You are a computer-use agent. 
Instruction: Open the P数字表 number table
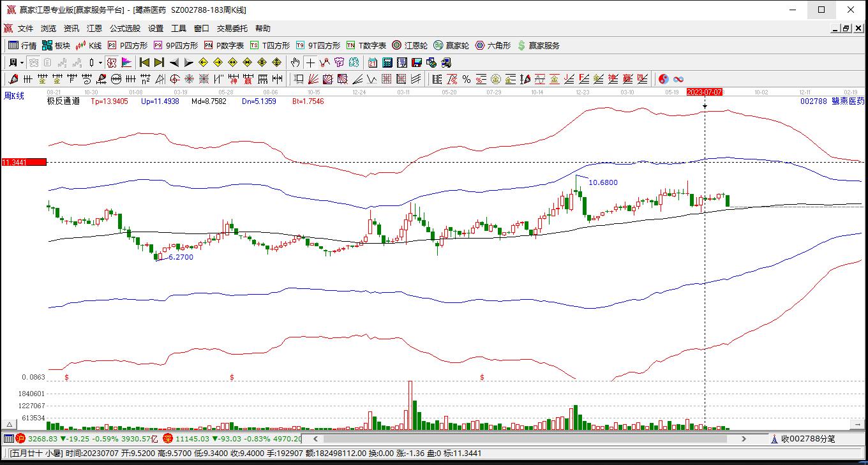click(224, 45)
